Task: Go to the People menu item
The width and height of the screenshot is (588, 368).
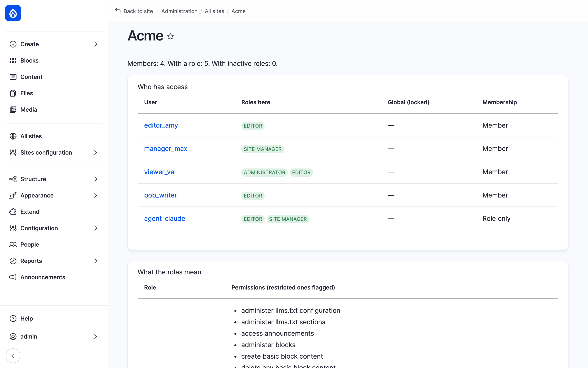Action: [54, 244]
